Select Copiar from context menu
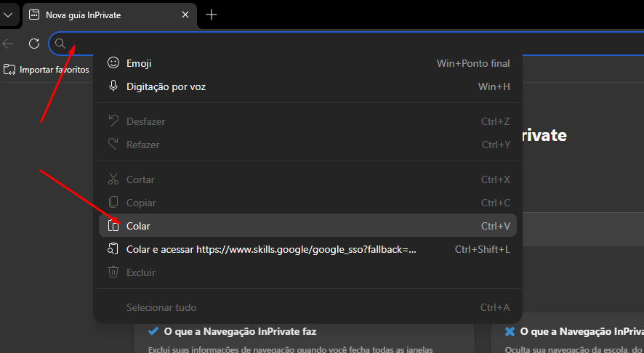The image size is (644, 353). (x=308, y=203)
